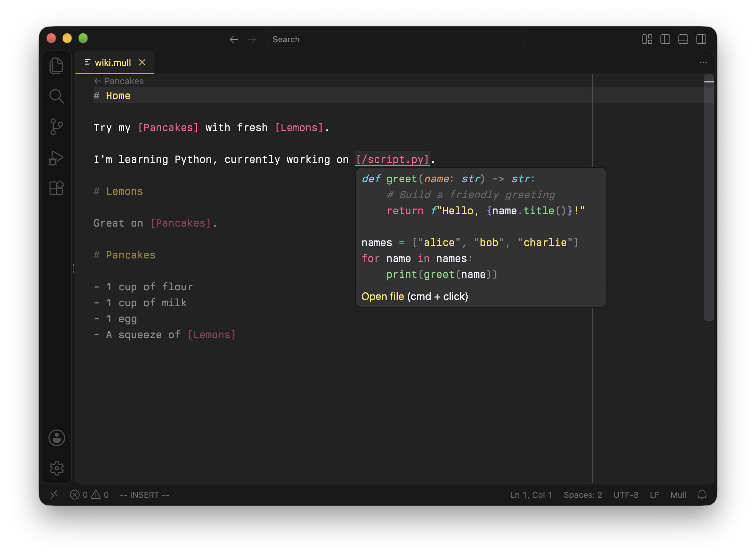Click the editor vertical scrollbar

pos(709,197)
